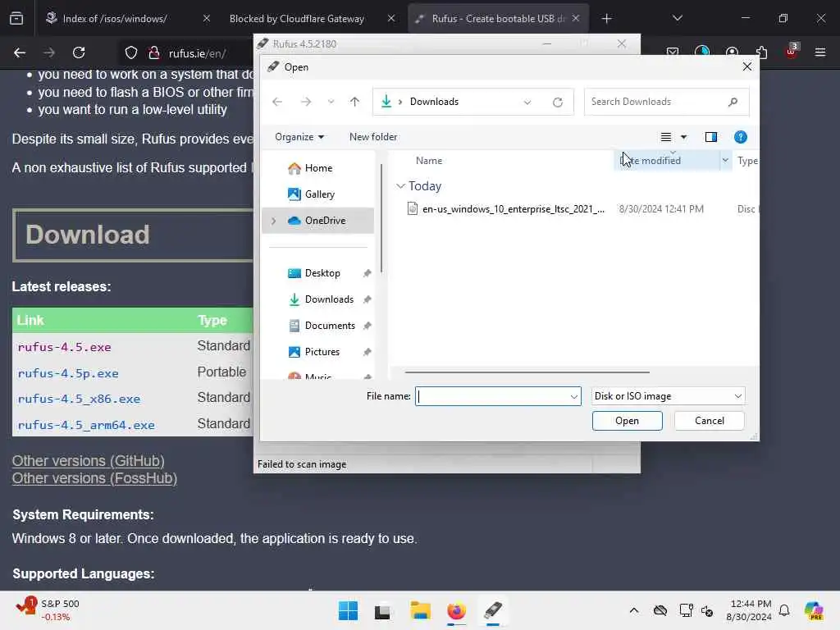Open the view layout options icon
The width and height of the screenshot is (840, 630).
tap(666, 137)
